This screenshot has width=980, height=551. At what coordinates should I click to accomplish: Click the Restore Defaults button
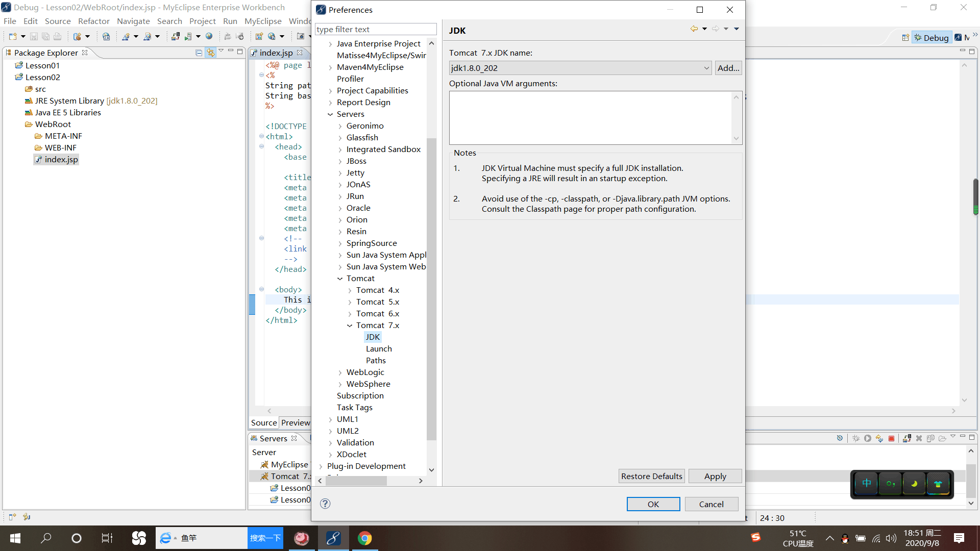point(651,476)
